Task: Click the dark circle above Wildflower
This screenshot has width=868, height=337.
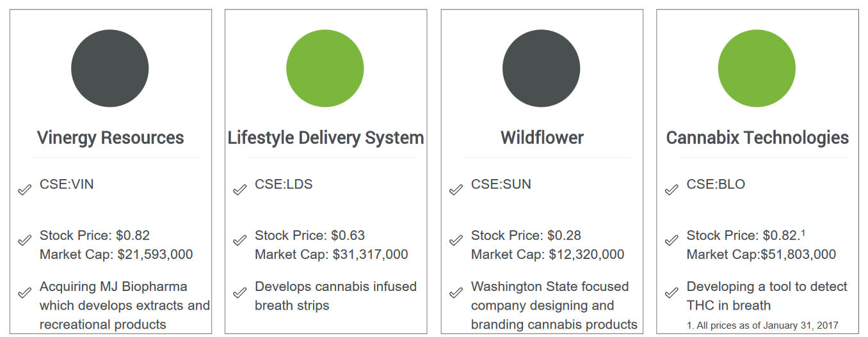Action: pos(541,68)
